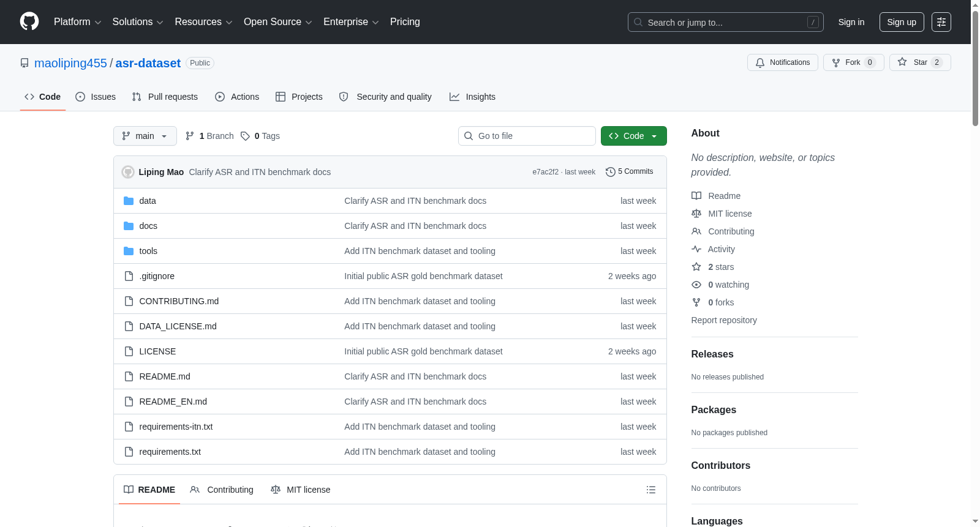Switch to the Issues tab
Image resolution: width=980 pixels, height=527 pixels.
(x=96, y=97)
